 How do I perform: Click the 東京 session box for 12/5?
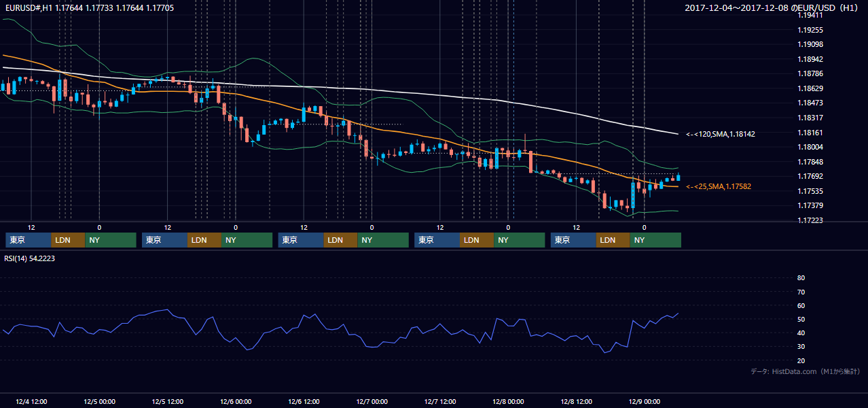click(164, 240)
